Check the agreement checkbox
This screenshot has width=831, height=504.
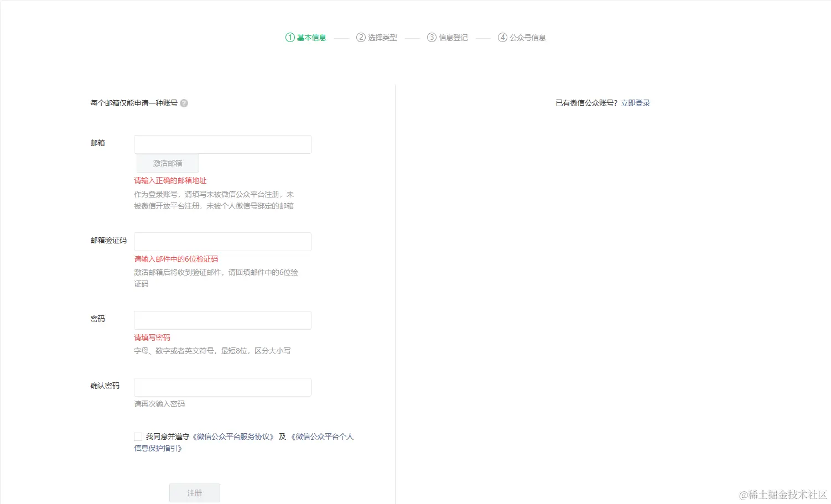pyautogui.click(x=138, y=437)
